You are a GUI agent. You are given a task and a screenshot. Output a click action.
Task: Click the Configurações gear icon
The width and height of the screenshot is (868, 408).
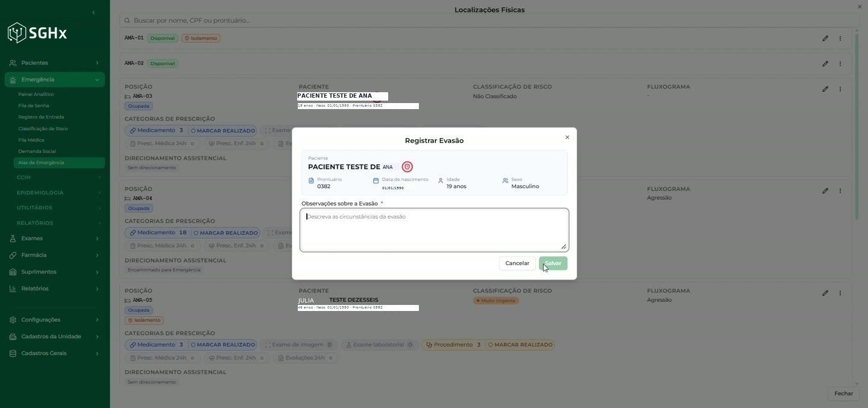coord(13,320)
